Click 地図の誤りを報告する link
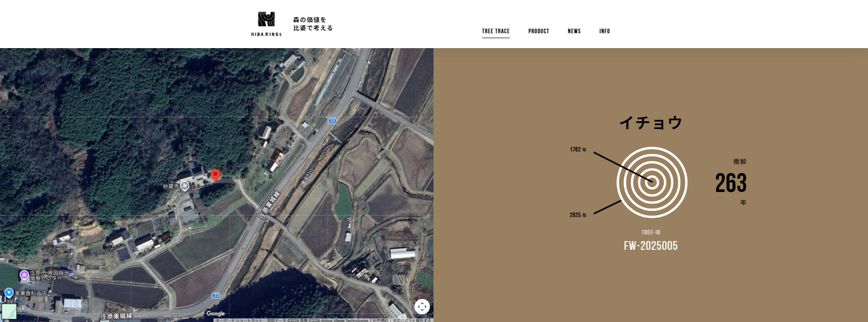Viewport: 868px width, 322px height. coord(412,320)
